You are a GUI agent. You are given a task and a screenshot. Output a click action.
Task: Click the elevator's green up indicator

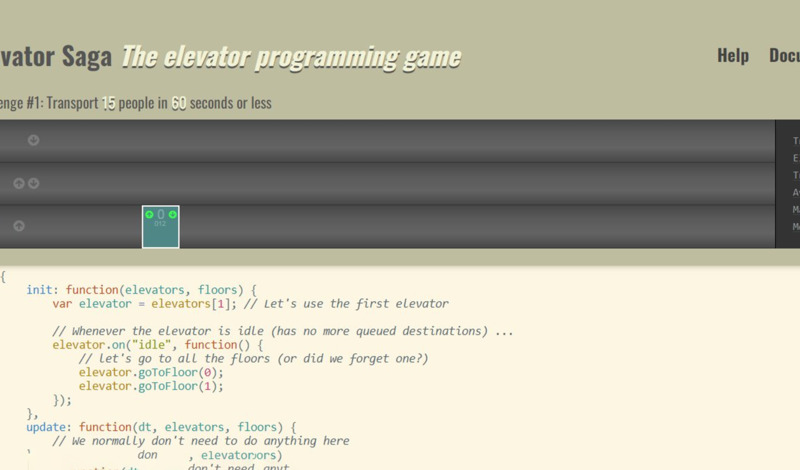[x=149, y=214]
